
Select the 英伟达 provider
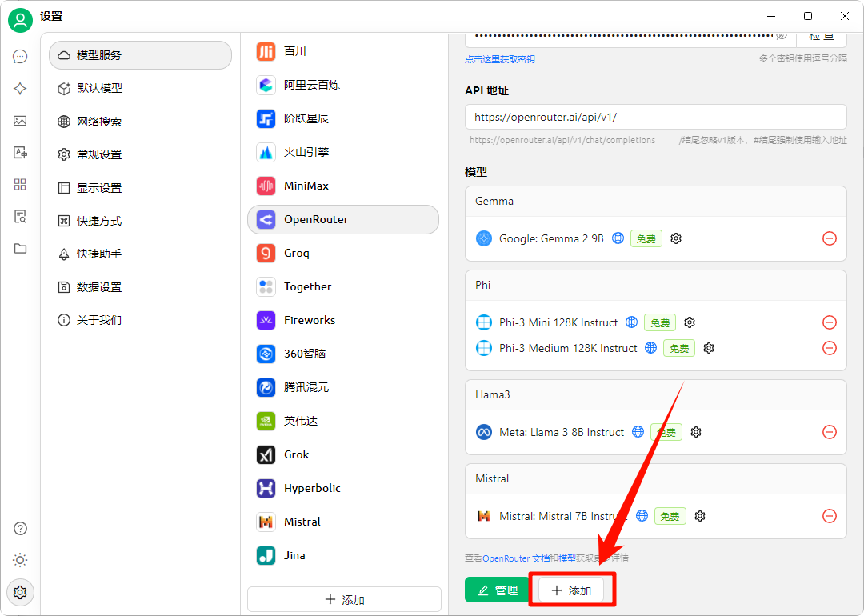click(343, 421)
